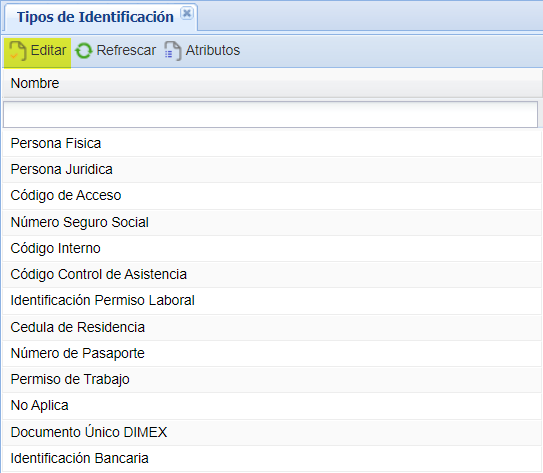Click the green Refrescar arrows icon
Image resolution: width=543 pixels, height=473 pixels.
click(83, 51)
